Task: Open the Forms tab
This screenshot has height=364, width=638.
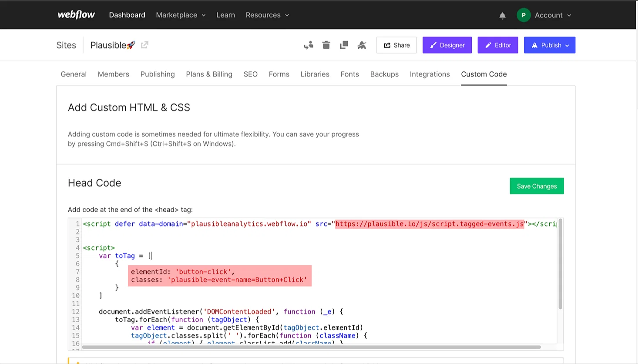Action: pyautogui.click(x=279, y=74)
